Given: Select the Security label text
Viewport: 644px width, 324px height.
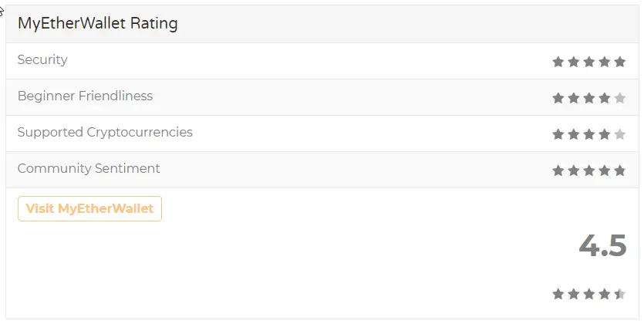Looking at the screenshot, I should click(42, 60).
